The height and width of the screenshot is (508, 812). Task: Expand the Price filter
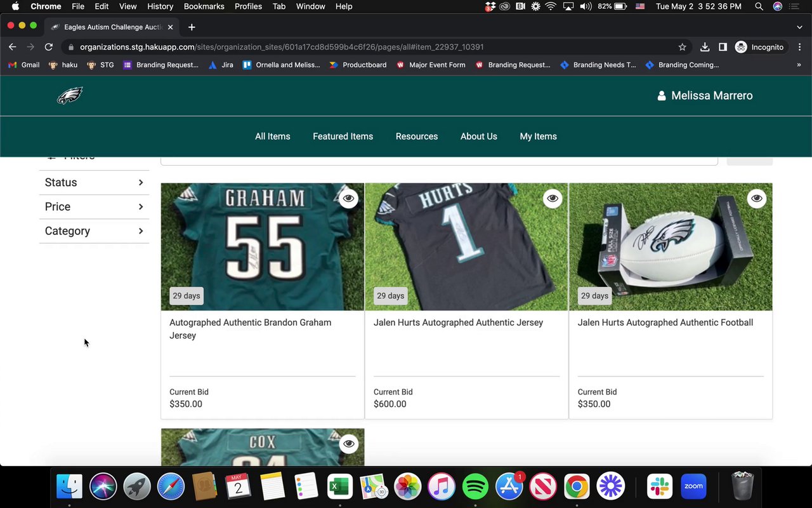click(94, 207)
